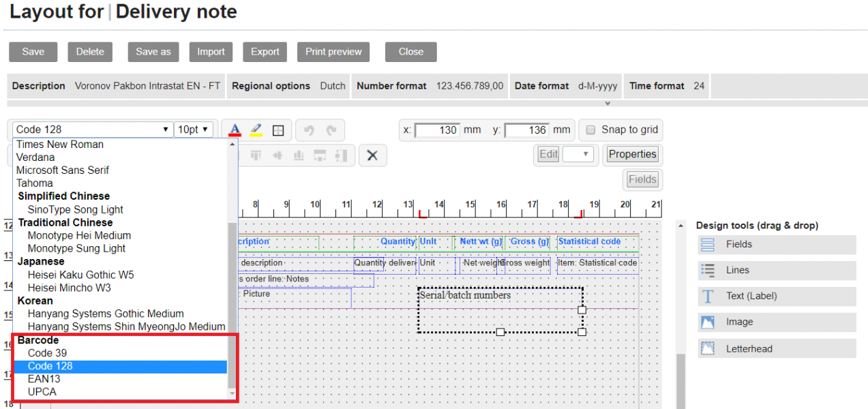Open the Properties button

pos(632,154)
